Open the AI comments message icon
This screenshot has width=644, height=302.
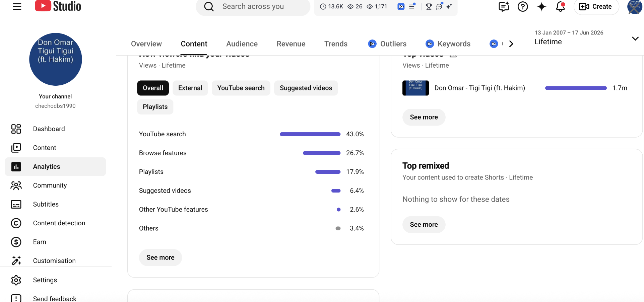click(x=504, y=6)
